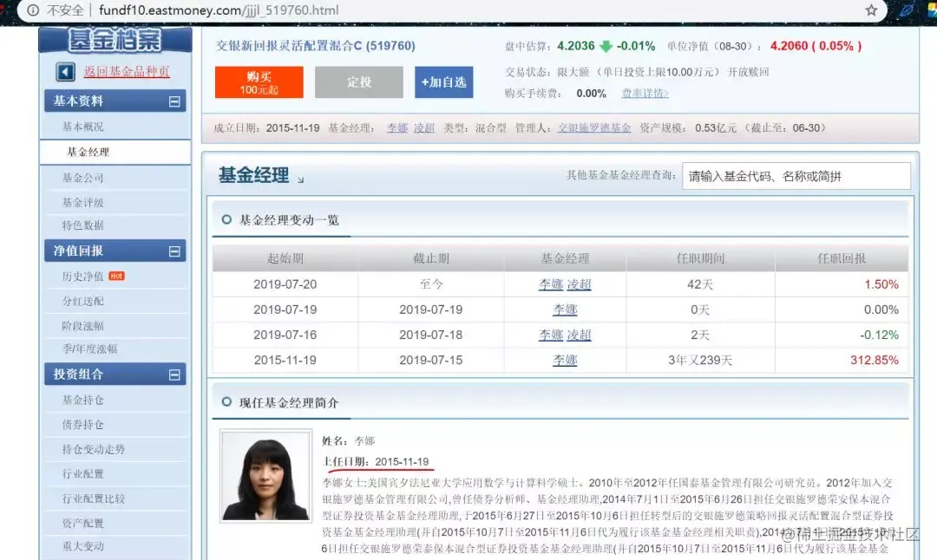937x560 pixels.
Task: Select 基金经理 in the sidebar
Action: click(x=88, y=152)
